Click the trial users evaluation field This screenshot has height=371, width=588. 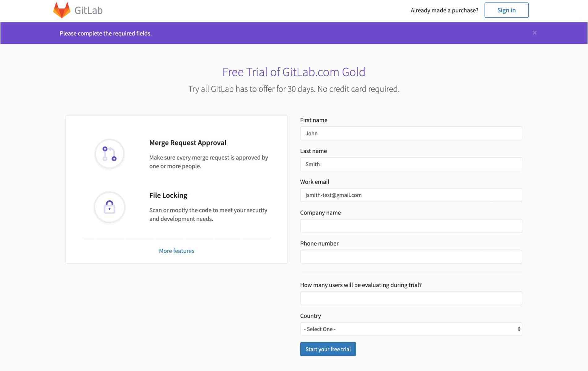point(411,298)
